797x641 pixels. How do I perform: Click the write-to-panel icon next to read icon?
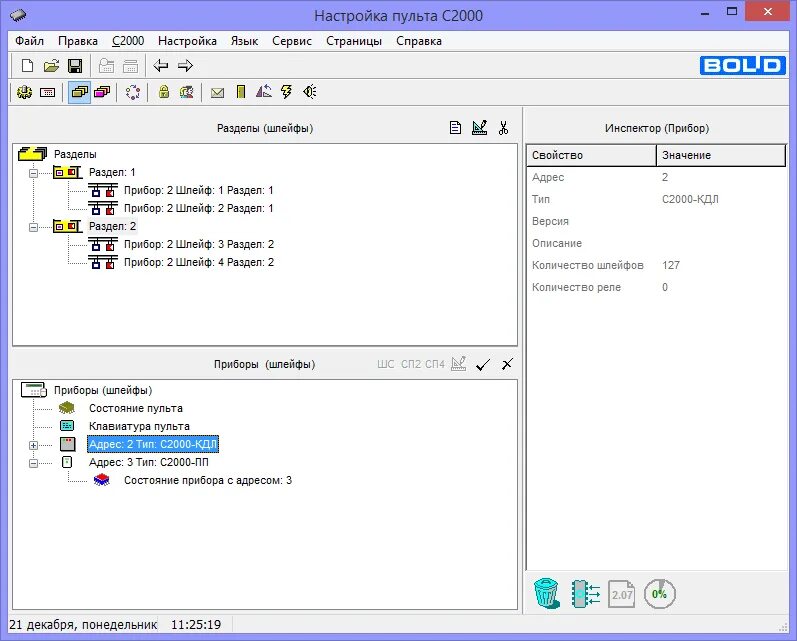[x=131, y=66]
